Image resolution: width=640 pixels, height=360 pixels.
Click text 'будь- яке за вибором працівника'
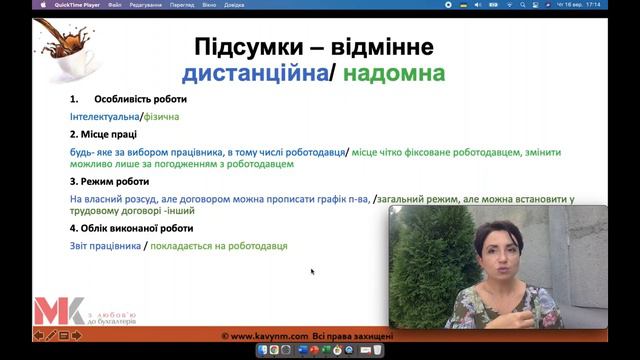146,153
